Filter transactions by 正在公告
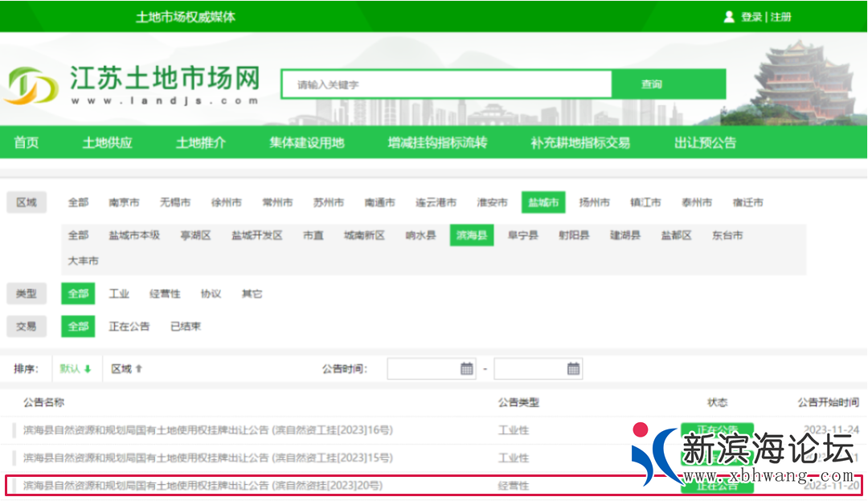 (129, 326)
